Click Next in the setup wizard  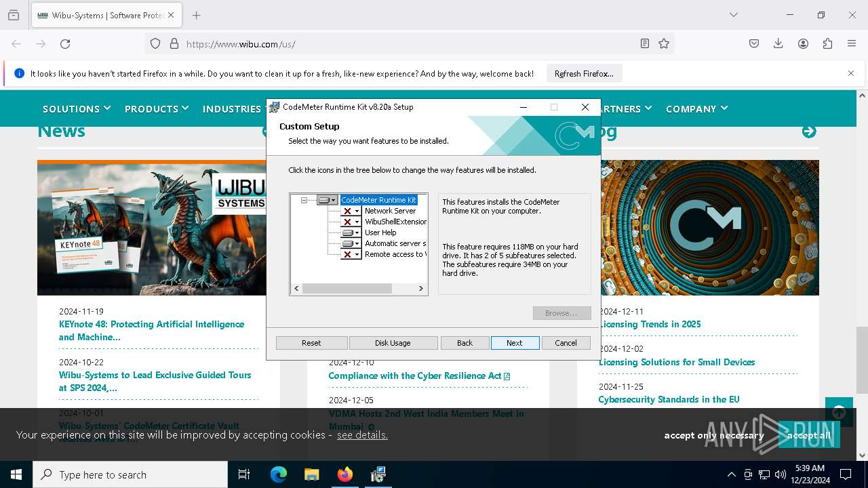click(x=515, y=343)
